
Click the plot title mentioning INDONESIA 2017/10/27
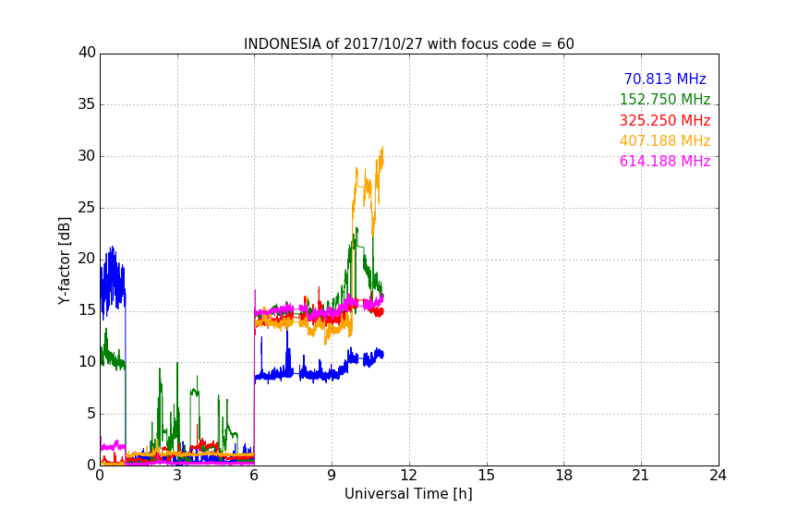pos(408,43)
